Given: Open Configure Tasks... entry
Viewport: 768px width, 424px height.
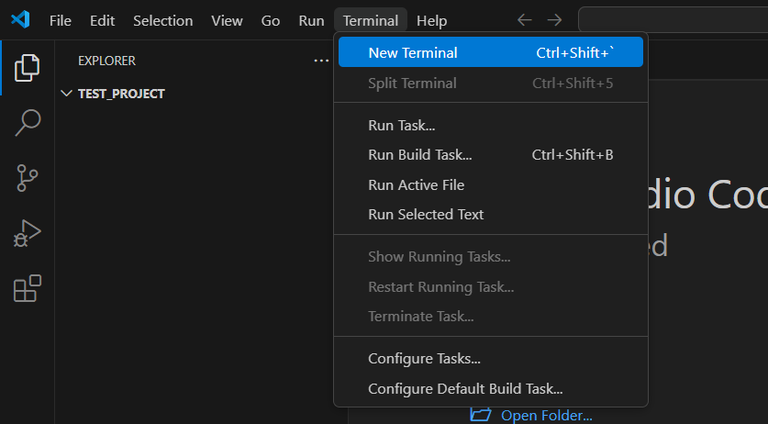Looking at the screenshot, I should (x=424, y=359).
